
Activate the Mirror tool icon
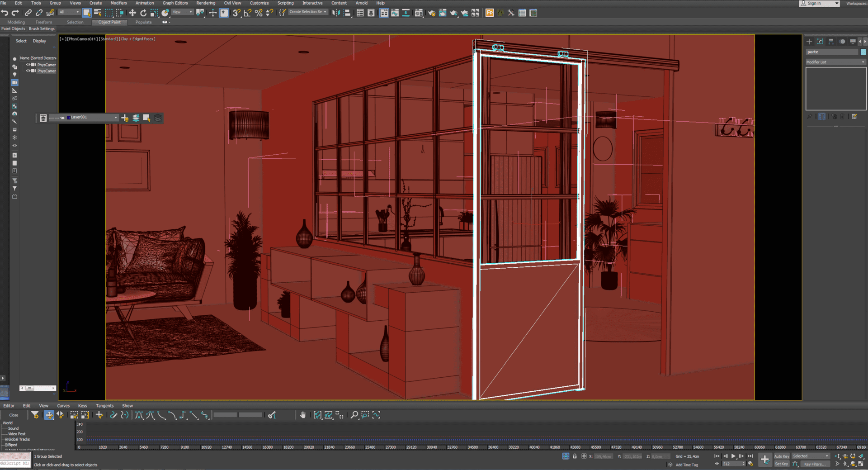point(336,13)
